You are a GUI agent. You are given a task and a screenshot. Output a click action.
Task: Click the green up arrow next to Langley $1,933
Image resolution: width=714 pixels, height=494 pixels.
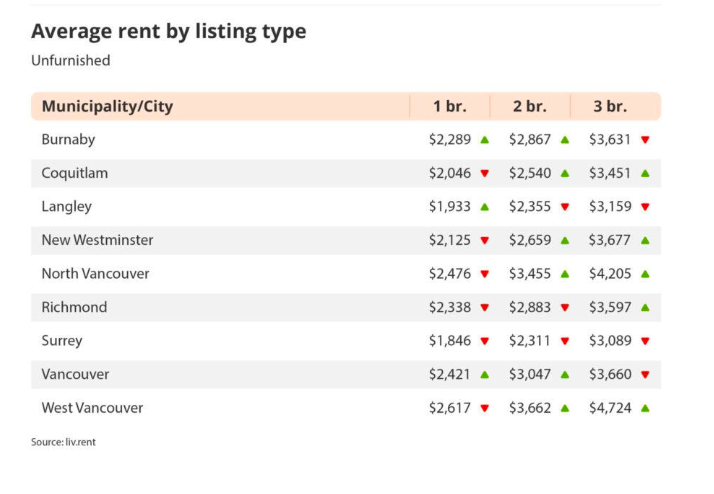tap(484, 207)
